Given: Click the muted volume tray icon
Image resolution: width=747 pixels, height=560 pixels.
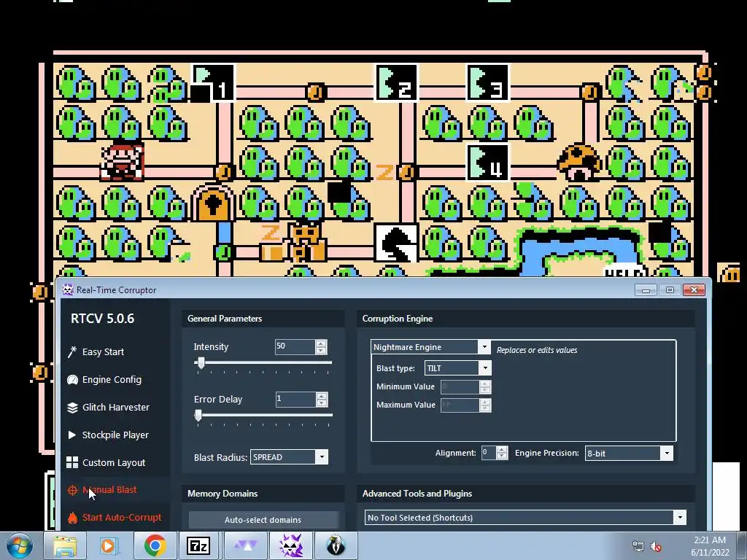Looking at the screenshot, I should 657,547.
